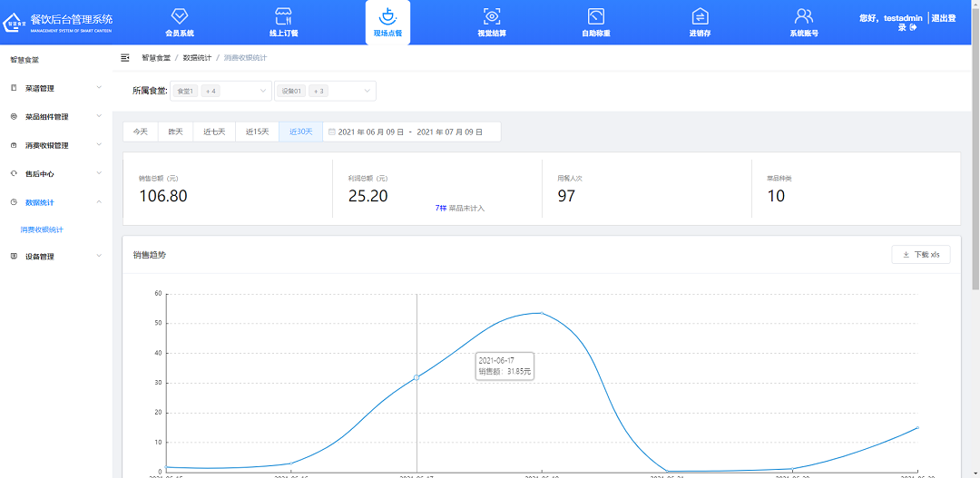980x478 pixels.
Task: Open the 进销存 module icon
Action: tap(700, 16)
